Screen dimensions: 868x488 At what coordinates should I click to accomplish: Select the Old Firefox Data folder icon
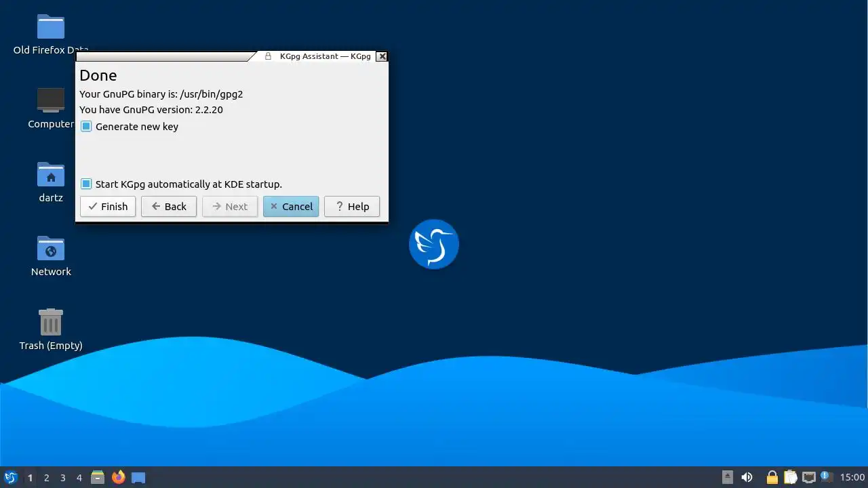coord(51,27)
